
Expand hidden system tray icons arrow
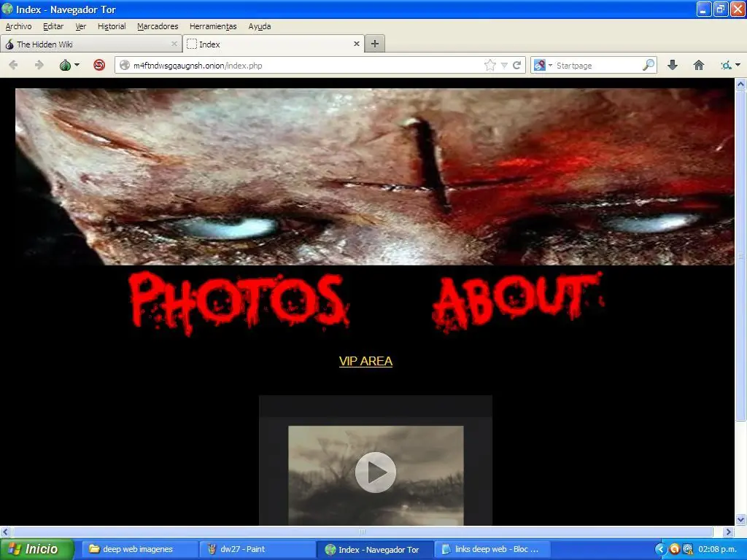[660, 549]
